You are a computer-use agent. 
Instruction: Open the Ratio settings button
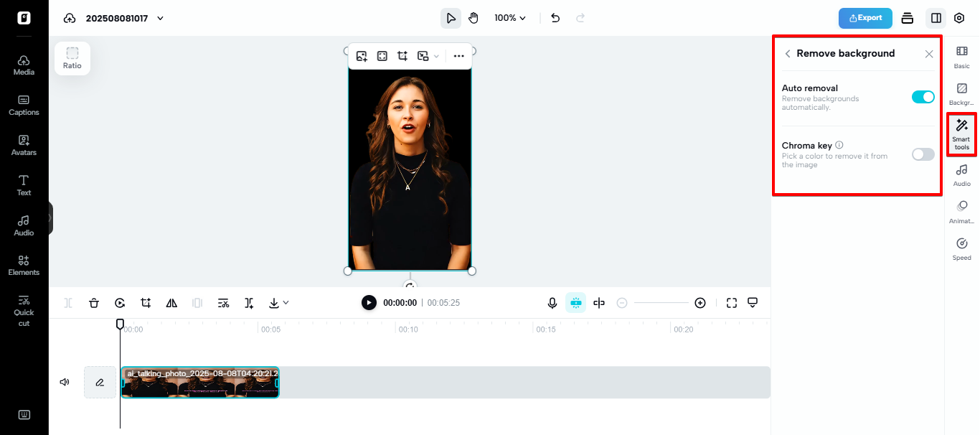pyautogui.click(x=72, y=58)
